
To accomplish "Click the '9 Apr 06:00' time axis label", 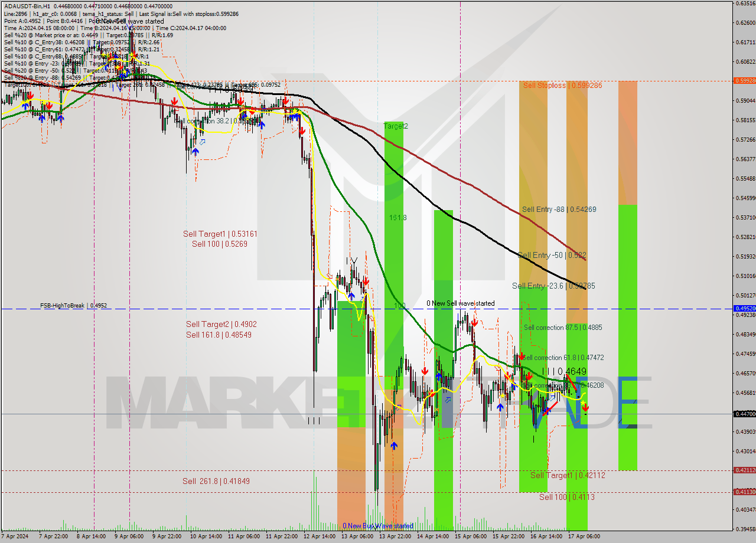I will tap(129, 537).
